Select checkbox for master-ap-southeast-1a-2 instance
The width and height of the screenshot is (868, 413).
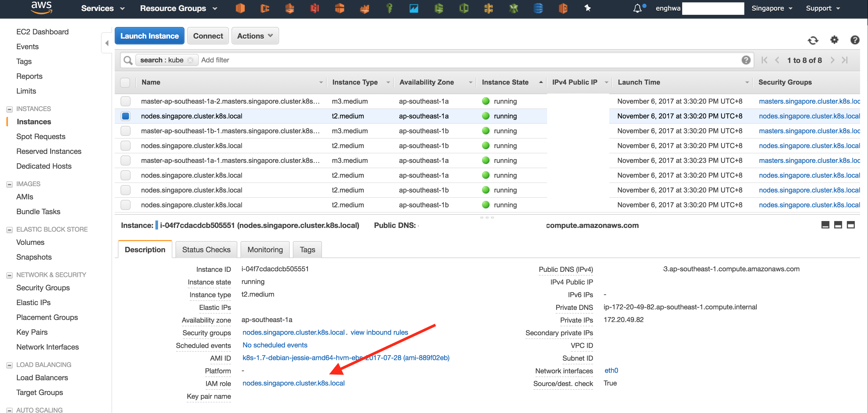coord(125,101)
